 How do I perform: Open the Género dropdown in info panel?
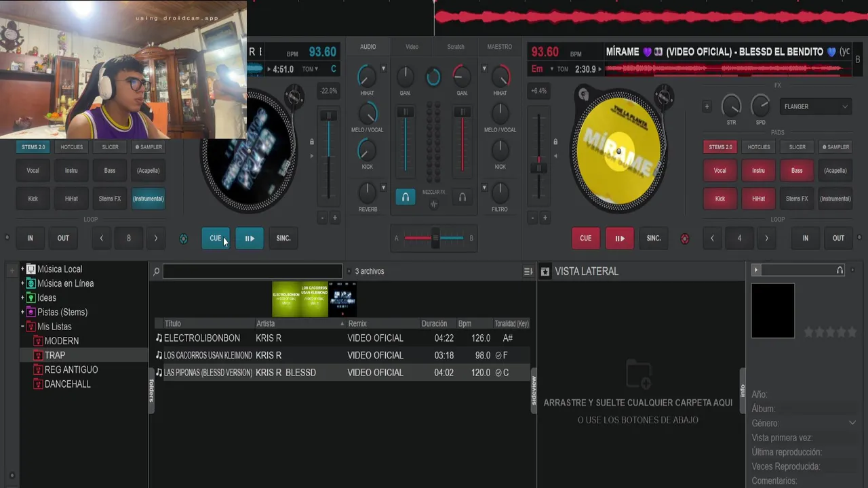[852, 423]
